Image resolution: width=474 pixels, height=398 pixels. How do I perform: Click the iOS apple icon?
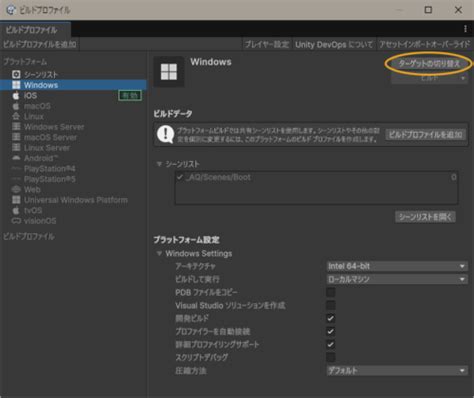point(16,95)
